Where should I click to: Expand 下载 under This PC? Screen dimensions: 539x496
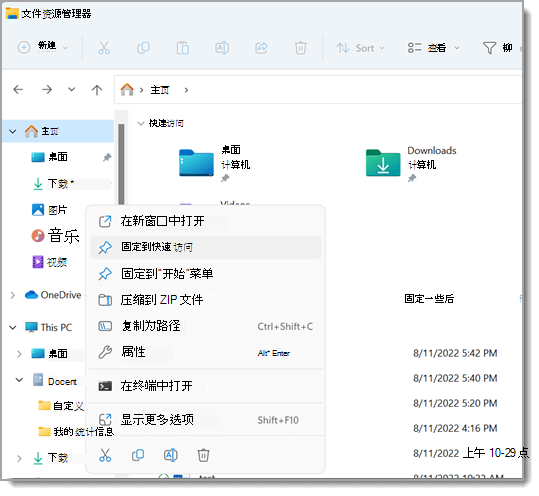19,458
